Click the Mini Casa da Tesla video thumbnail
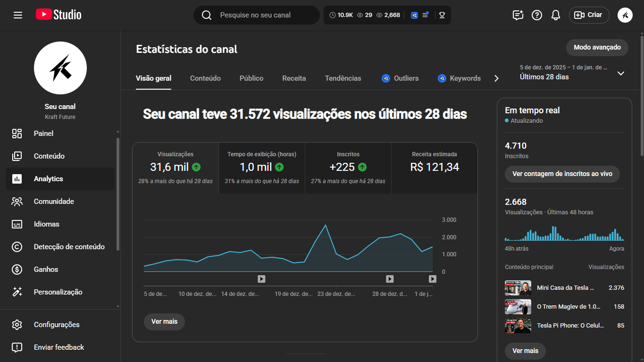This screenshot has height=362, width=644. (518, 288)
